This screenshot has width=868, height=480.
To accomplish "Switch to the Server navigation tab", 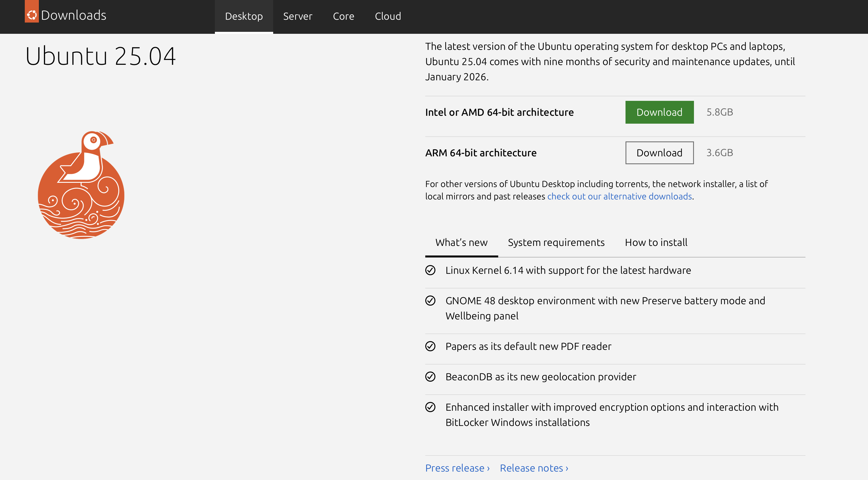I will coord(297,16).
